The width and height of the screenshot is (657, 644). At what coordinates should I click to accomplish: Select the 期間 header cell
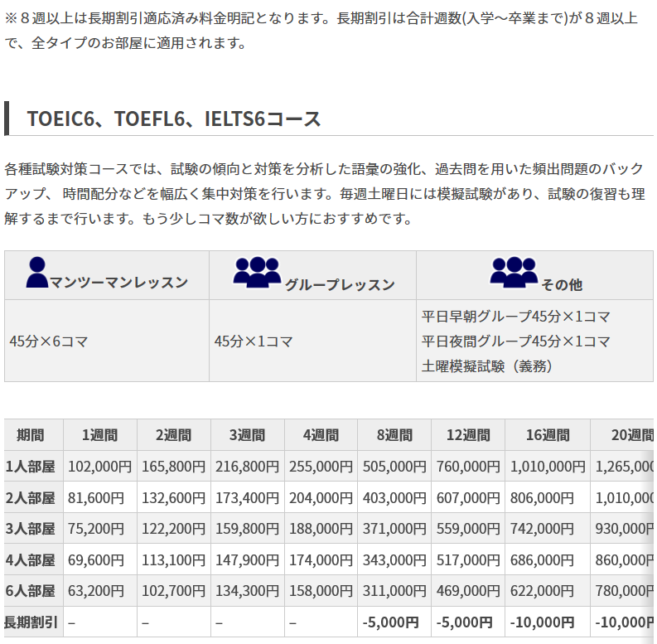pos(31,435)
